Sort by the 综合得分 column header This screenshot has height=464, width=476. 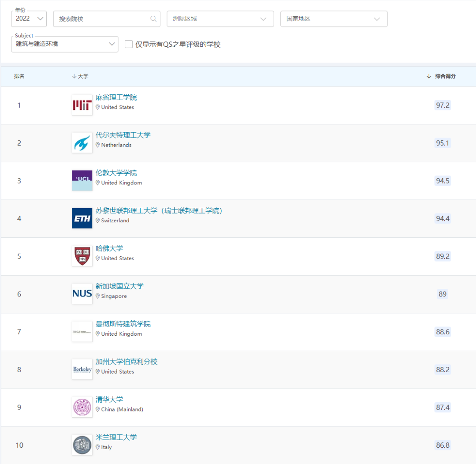click(441, 76)
